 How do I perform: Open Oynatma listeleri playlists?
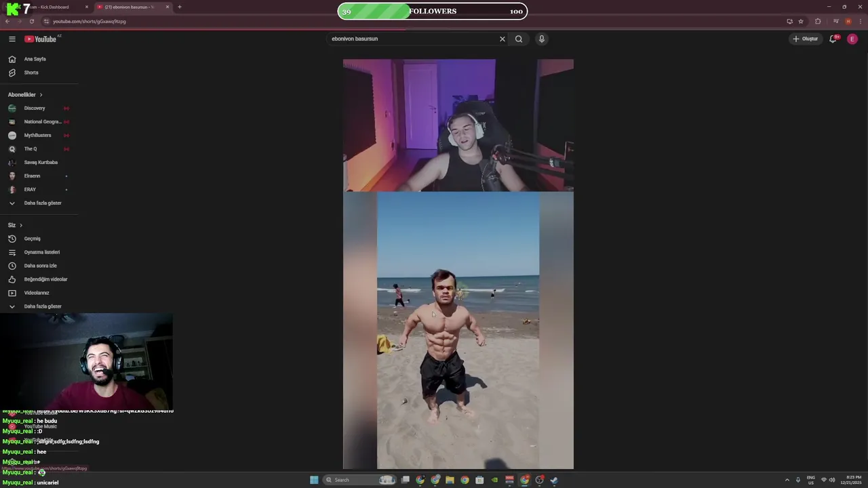(x=41, y=252)
